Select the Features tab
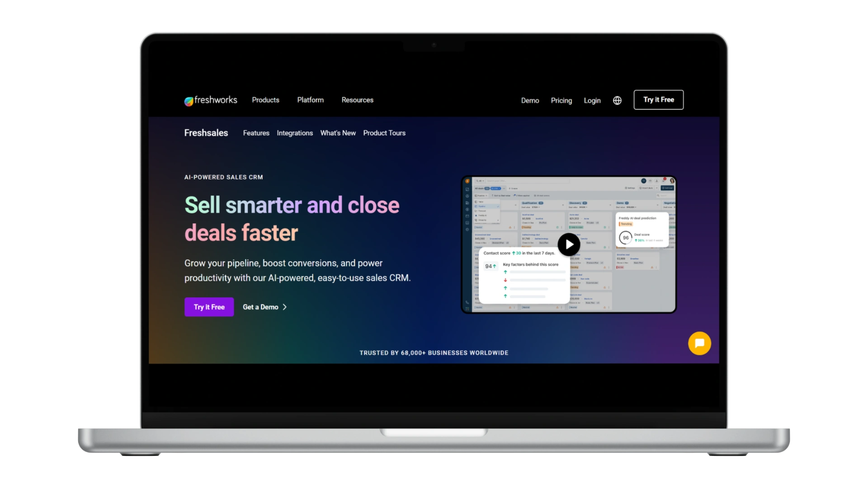 (256, 133)
